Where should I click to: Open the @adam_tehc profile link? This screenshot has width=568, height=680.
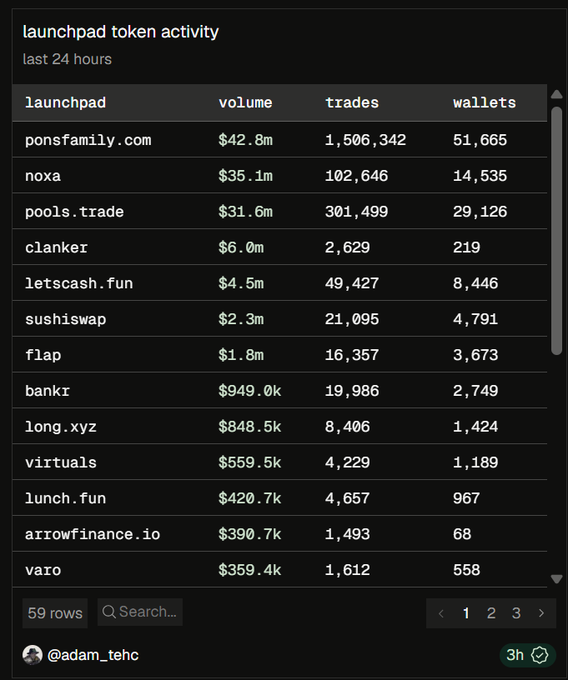click(x=93, y=655)
